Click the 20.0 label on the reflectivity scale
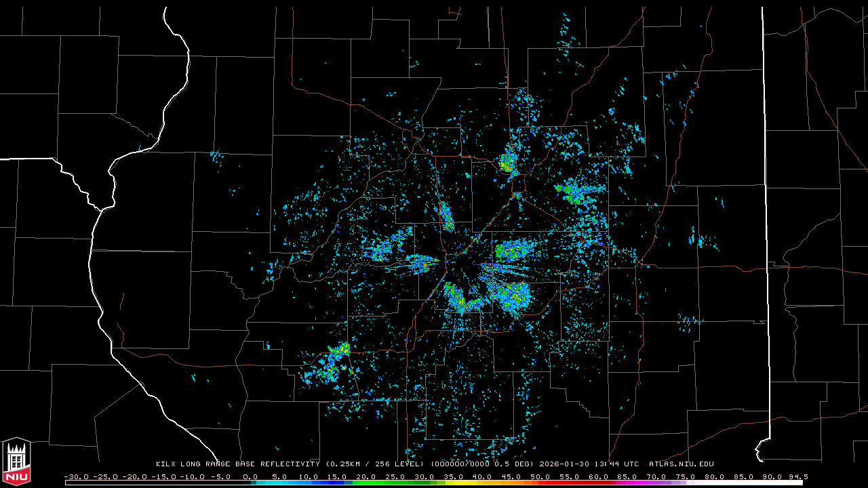The width and height of the screenshot is (868, 488). tap(367, 476)
